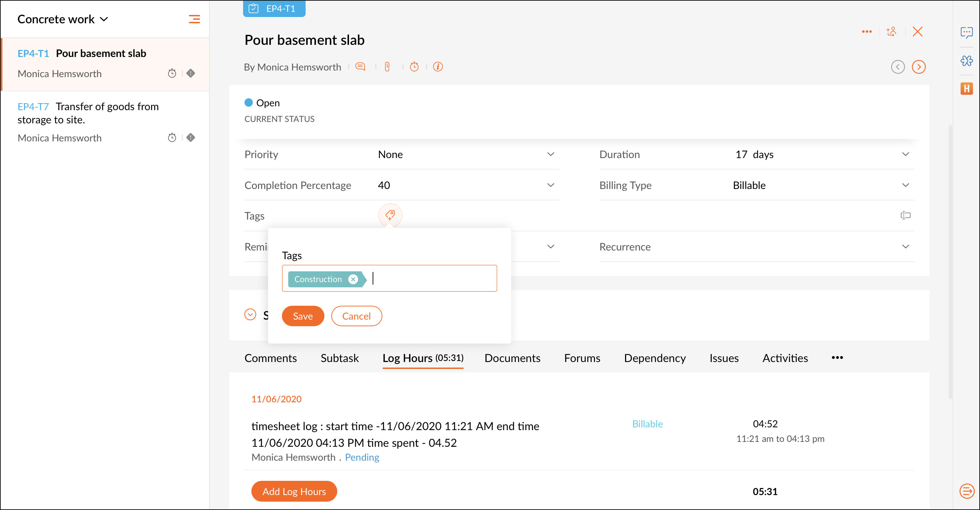Switch to the Documents tab
Screen dimensions: 980x510
click(x=512, y=358)
